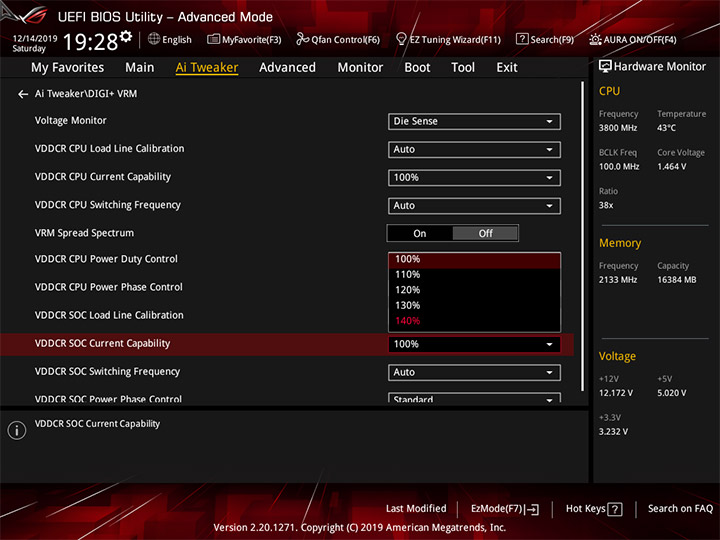The image size is (720, 540).
Task: Click VDDCR SOC Current Capability dropdown arrow
Action: (x=549, y=344)
